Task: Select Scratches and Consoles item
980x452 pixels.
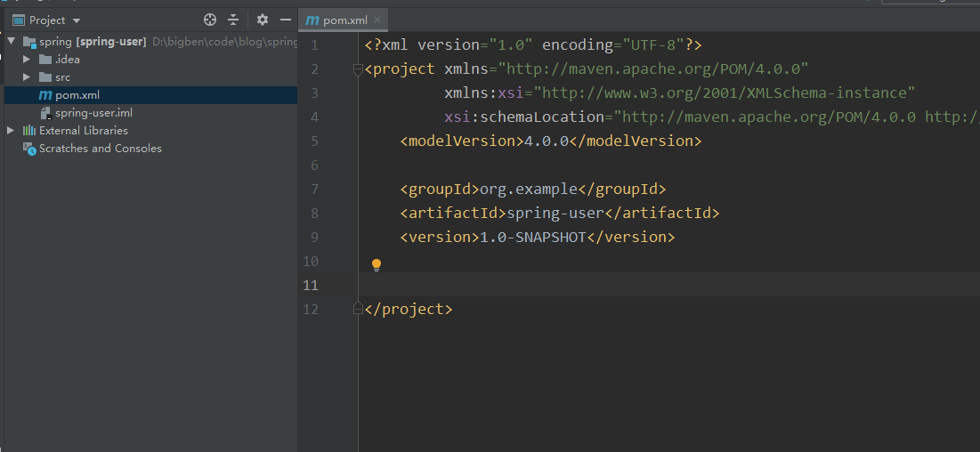Action: point(100,149)
